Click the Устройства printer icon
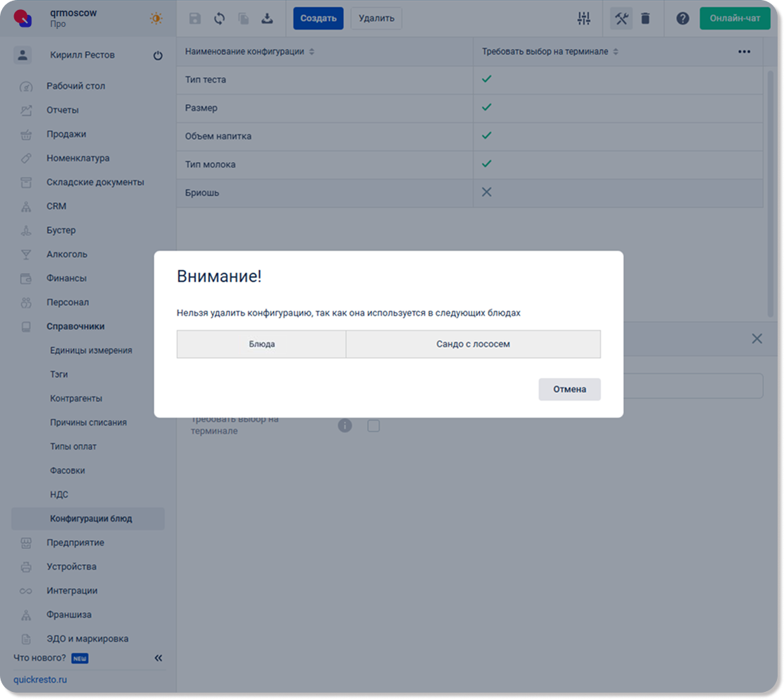Screen dimensions: 784x699 26,567
